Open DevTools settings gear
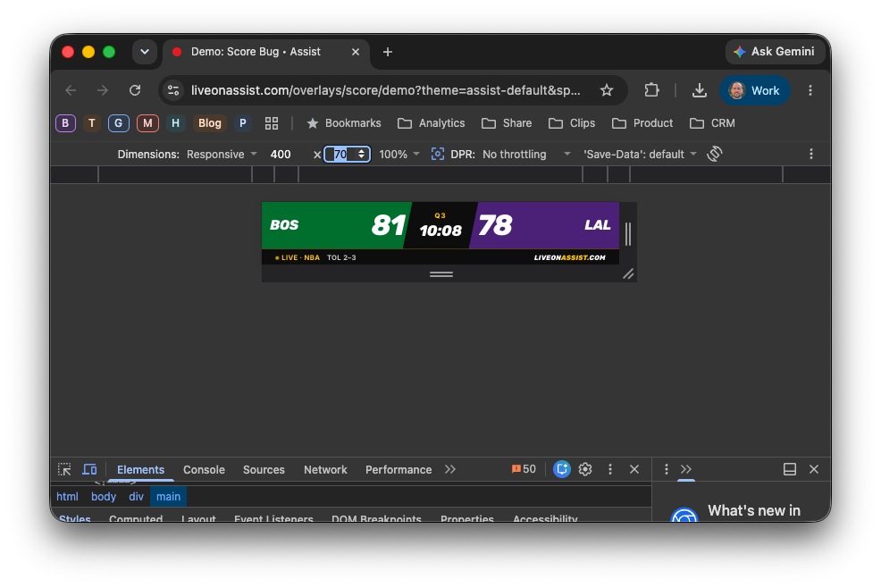Image resolution: width=881 pixels, height=588 pixels. (x=585, y=469)
